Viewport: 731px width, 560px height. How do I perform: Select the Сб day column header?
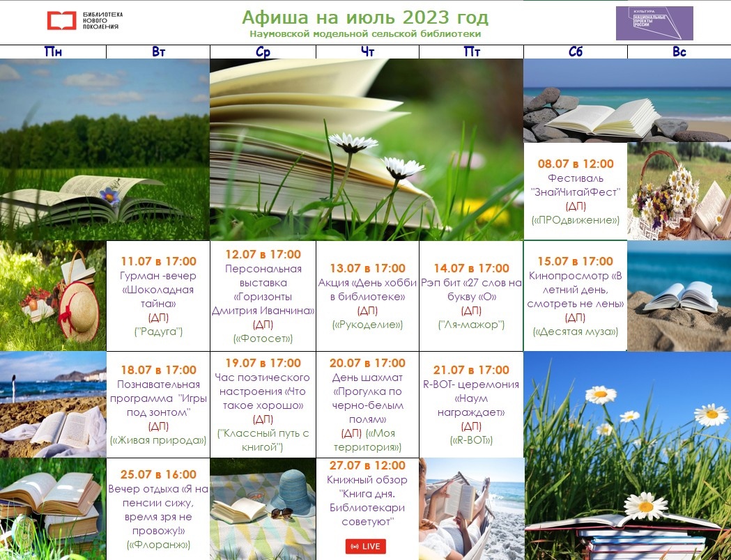(x=575, y=52)
